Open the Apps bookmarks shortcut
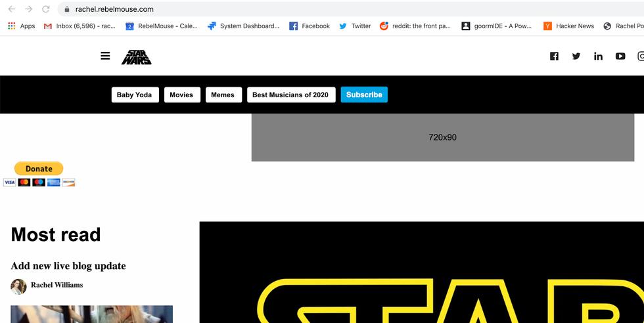 click(21, 26)
